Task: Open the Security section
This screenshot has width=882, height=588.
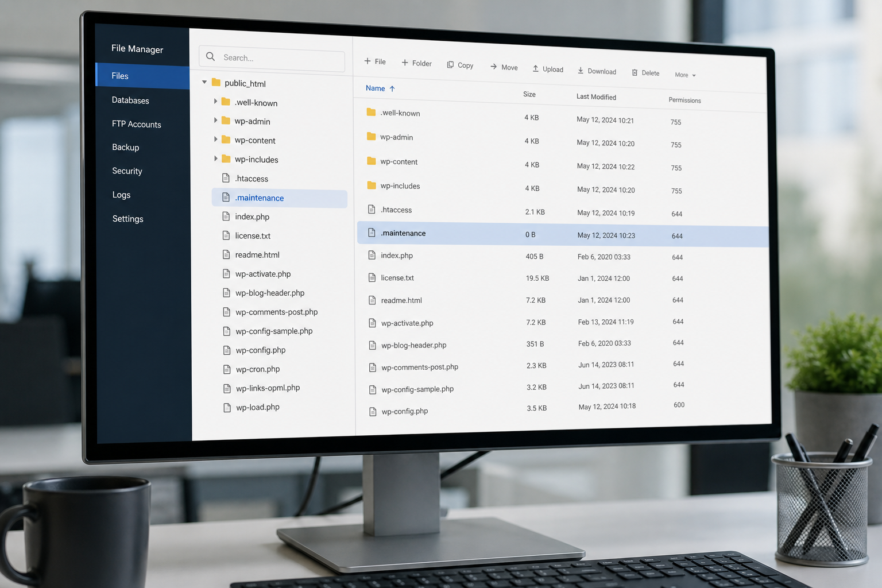Action: pos(127,171)
